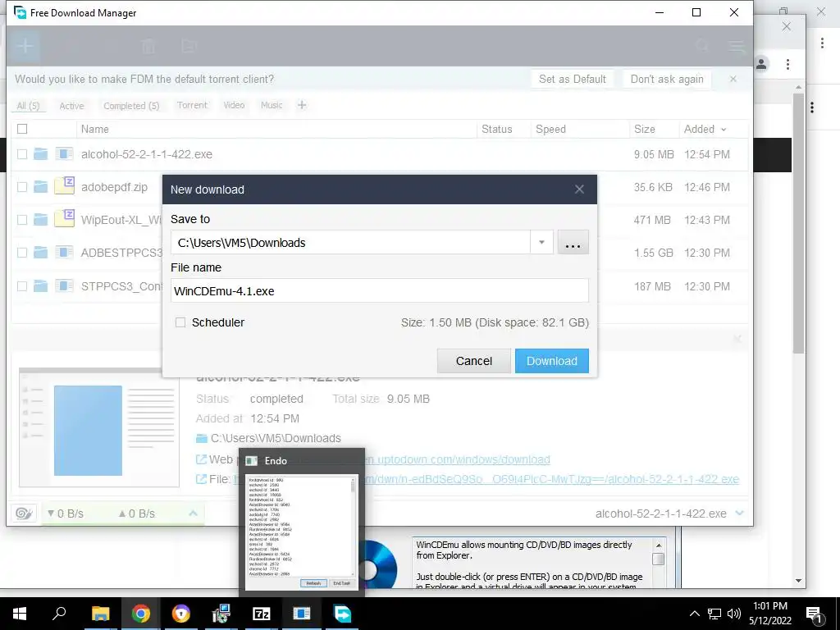Click the search magnifier icon in FDM toolbar

[702, 46]
